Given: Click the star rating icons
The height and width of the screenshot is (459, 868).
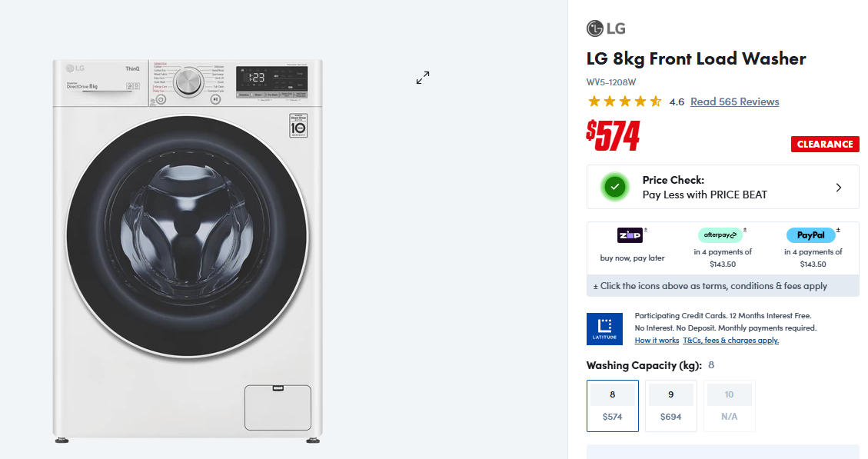Looking at the screenshot, I should (624, 101).
